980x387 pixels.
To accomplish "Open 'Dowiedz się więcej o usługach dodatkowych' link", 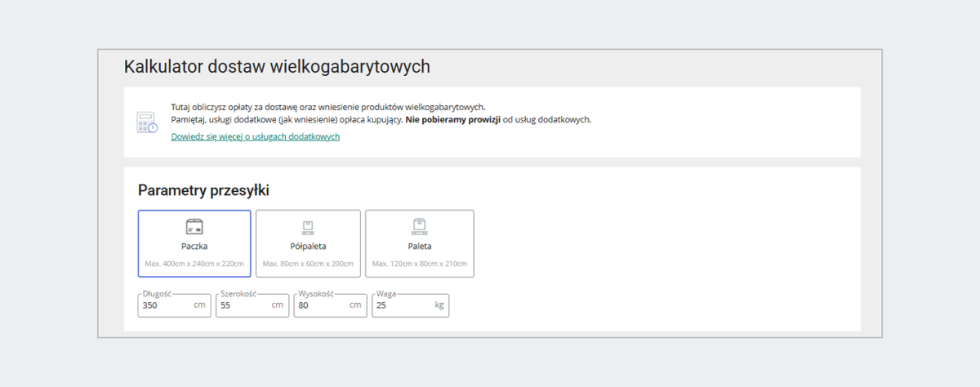I will (x=255, y=137).
